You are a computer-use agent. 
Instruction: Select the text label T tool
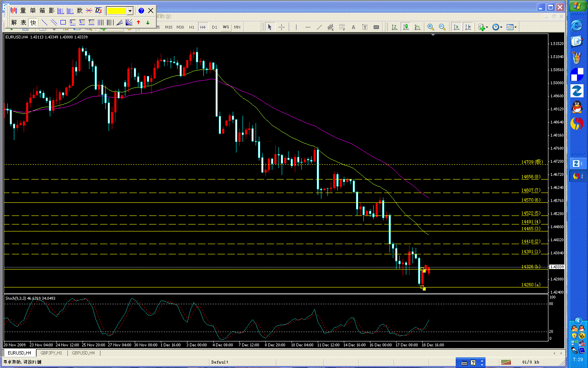click(x=365, y=27)
